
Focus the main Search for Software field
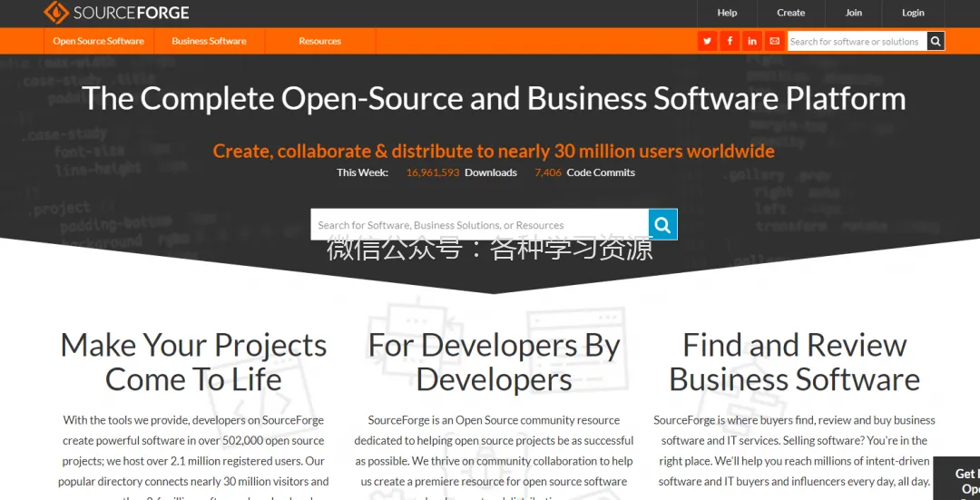pos(479,224)
